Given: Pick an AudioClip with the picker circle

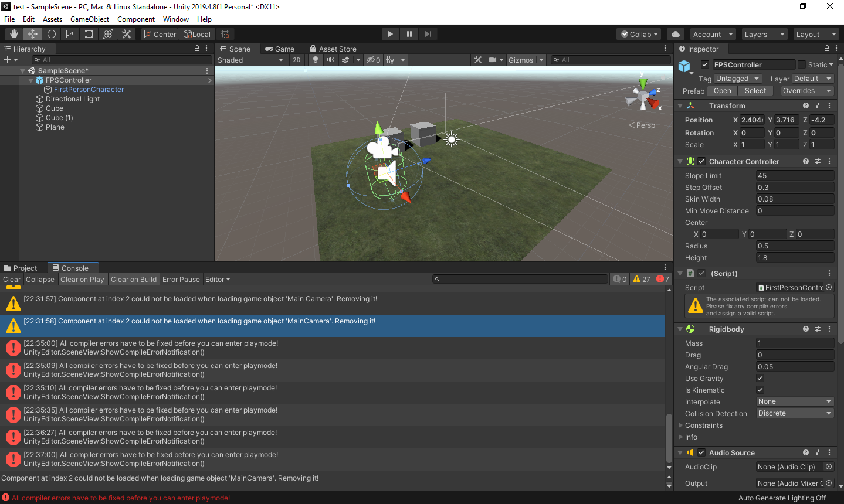Looking at the screenshot, I should click(829, 467).
